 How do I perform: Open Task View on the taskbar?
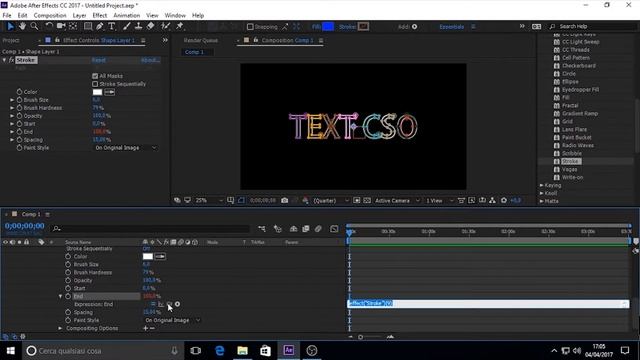(x=196, y=351)
